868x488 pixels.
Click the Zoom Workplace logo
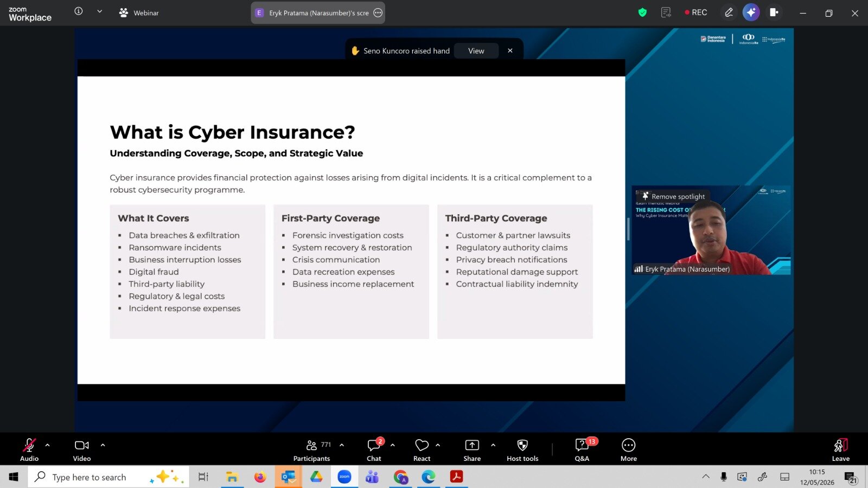click(30, 14)
